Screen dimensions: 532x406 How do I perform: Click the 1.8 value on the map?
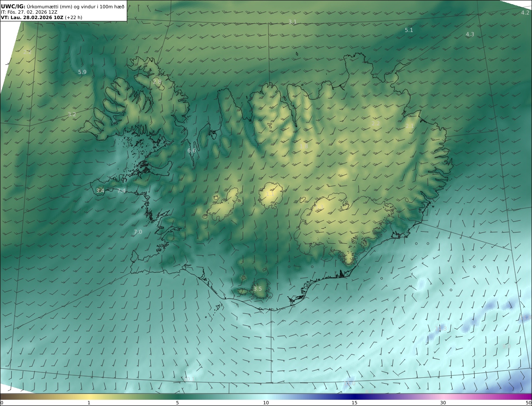click(x=304, y=146)
